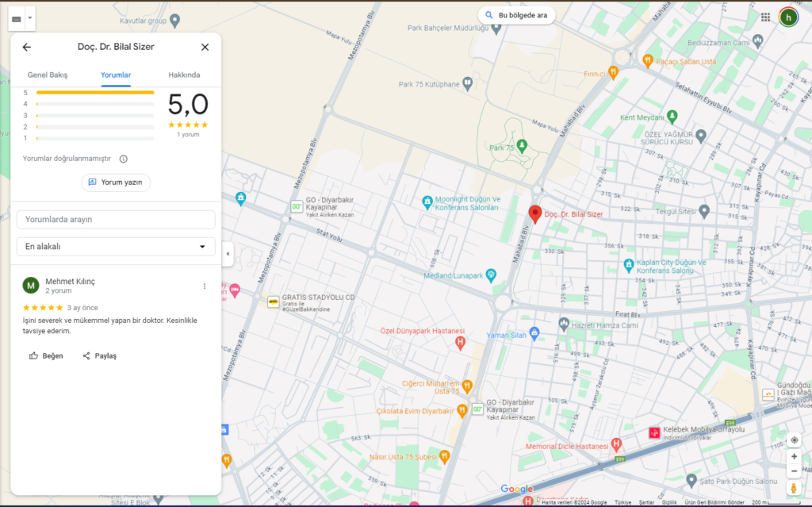Viewport: 812px width, 507px height.
Task: Select the Kavutlar group pin
Action: tap(174, 20)
